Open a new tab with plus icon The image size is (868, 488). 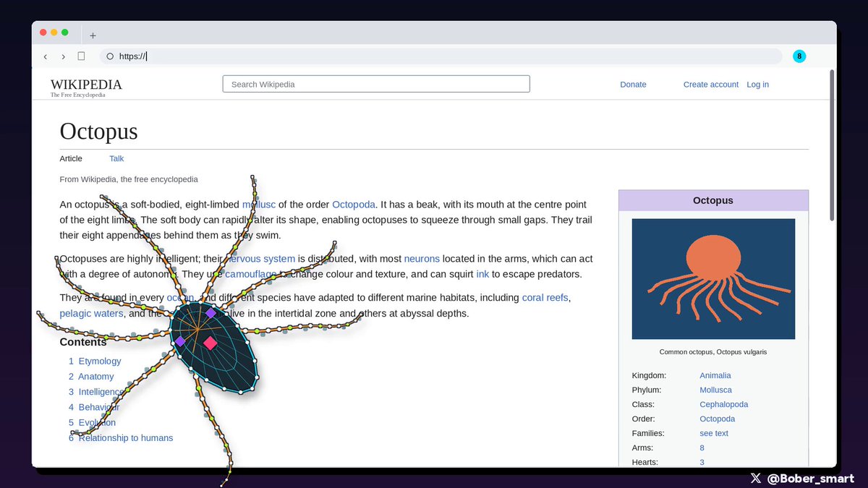[x=93, y=35]
